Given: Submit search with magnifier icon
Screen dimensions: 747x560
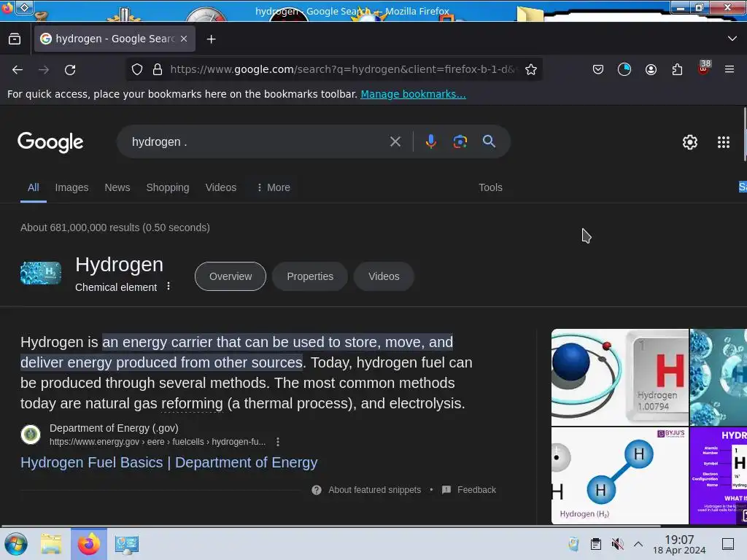Looking at the screenshot, I should click(489, 141).
